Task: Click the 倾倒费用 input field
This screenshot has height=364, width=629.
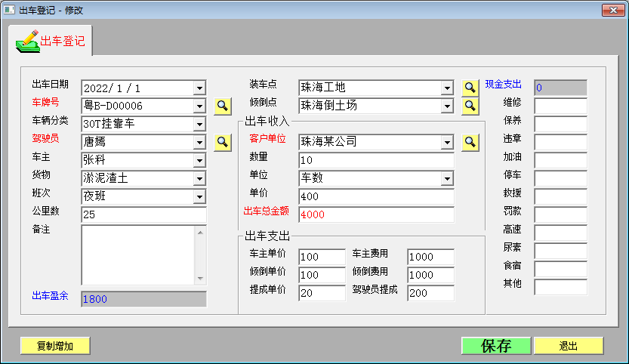Action: click(430, 275)
